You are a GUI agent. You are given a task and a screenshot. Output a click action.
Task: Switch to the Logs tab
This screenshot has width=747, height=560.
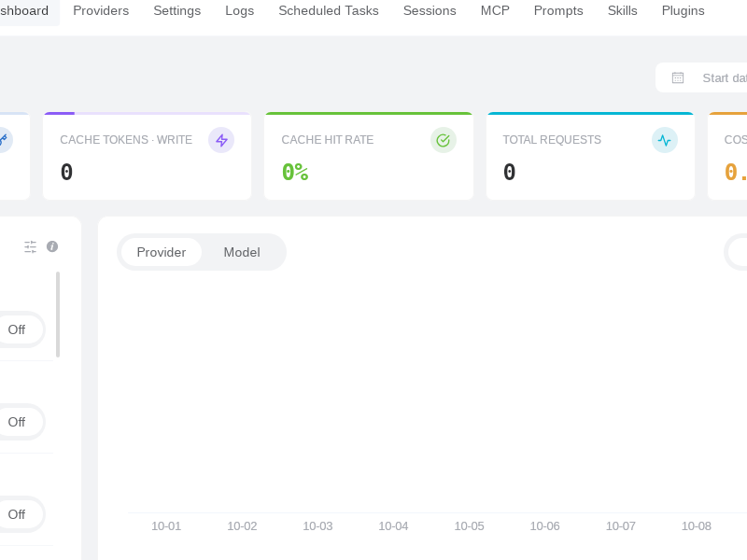pos(240,10)
